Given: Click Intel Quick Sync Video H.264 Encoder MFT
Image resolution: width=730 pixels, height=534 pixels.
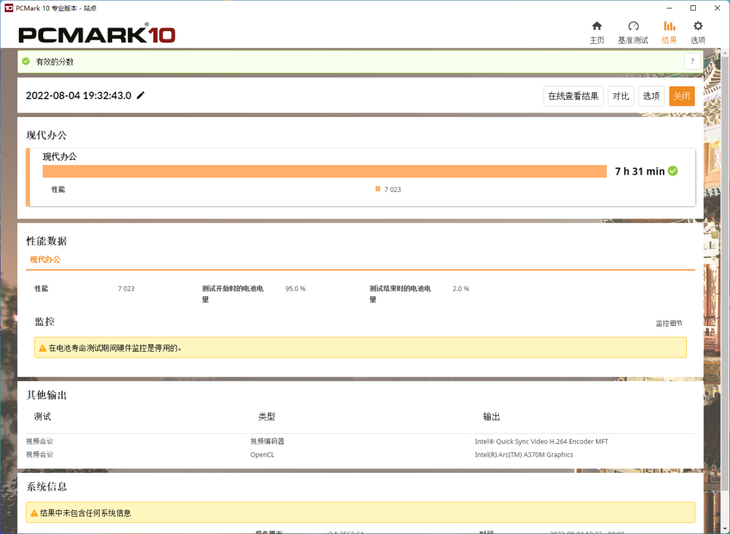Looking at the screenshot, I should coord(541,441).
